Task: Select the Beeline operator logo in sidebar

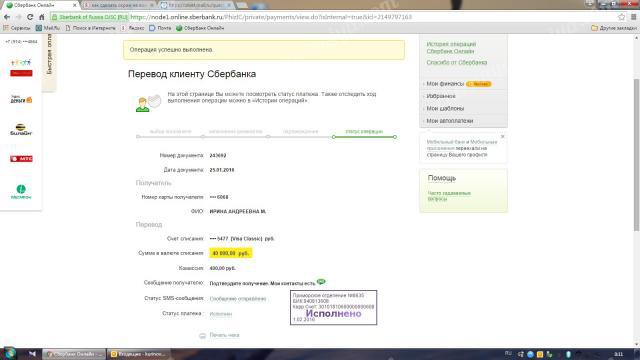Action: click(x=21, y=129)
